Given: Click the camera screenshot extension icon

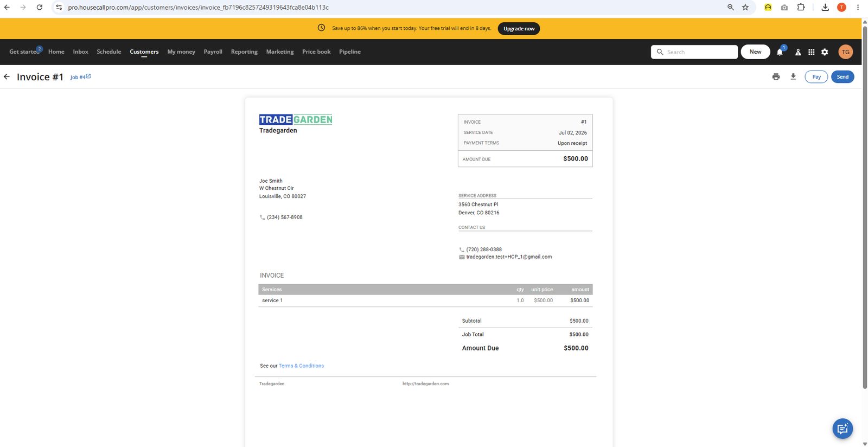Looking at the screenshot, I should pyautogui.click(x=784, y=7).
